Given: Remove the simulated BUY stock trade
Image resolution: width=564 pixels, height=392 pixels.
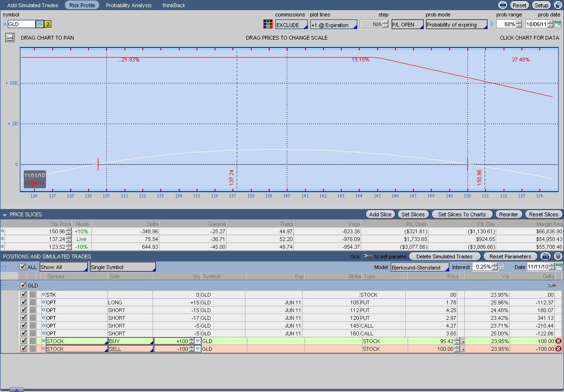Looking at the screenshot, I should (x=558, y=341).
